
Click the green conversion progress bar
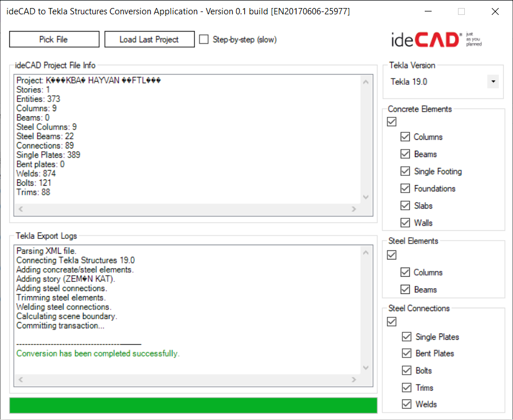(193, 405)
